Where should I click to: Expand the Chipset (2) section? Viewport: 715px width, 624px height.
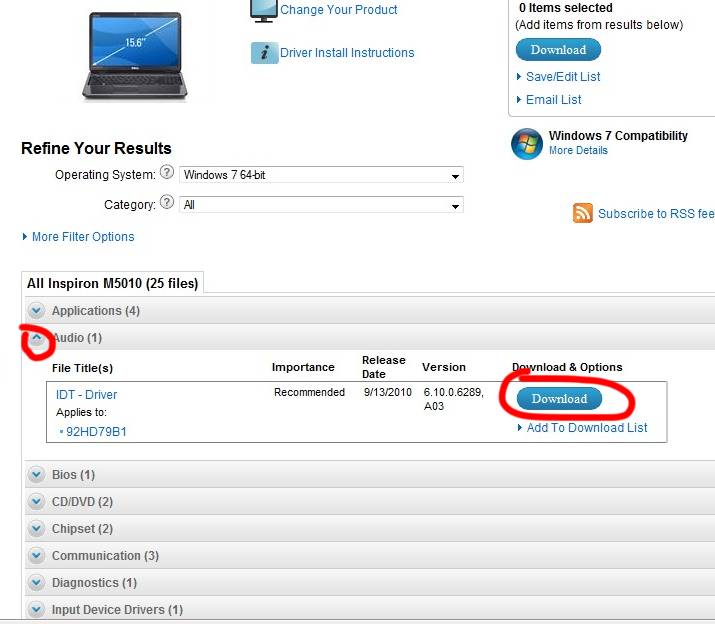point(36,529)
